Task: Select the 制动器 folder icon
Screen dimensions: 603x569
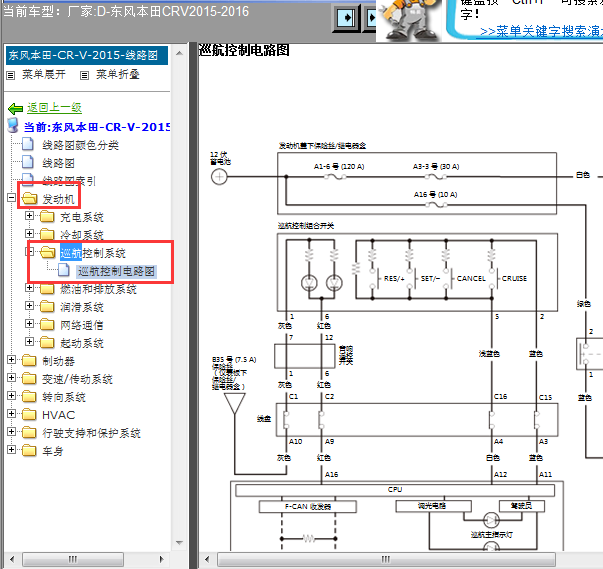Action: click(29, 360)
